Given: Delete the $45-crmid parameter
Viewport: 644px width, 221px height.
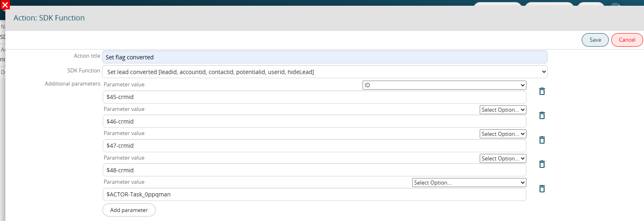Looking at the screenshot, I should point(542,91).
